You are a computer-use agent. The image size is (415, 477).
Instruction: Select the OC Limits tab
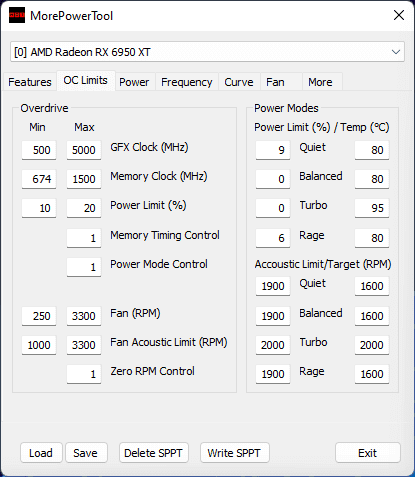(x=86, y=81)
